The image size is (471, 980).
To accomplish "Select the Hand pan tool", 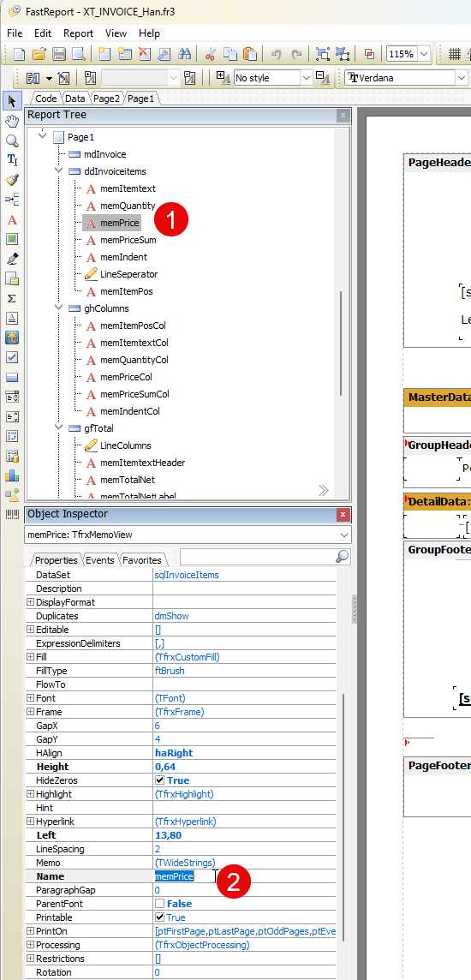I will pyautogui.click(x=12, y=122).
